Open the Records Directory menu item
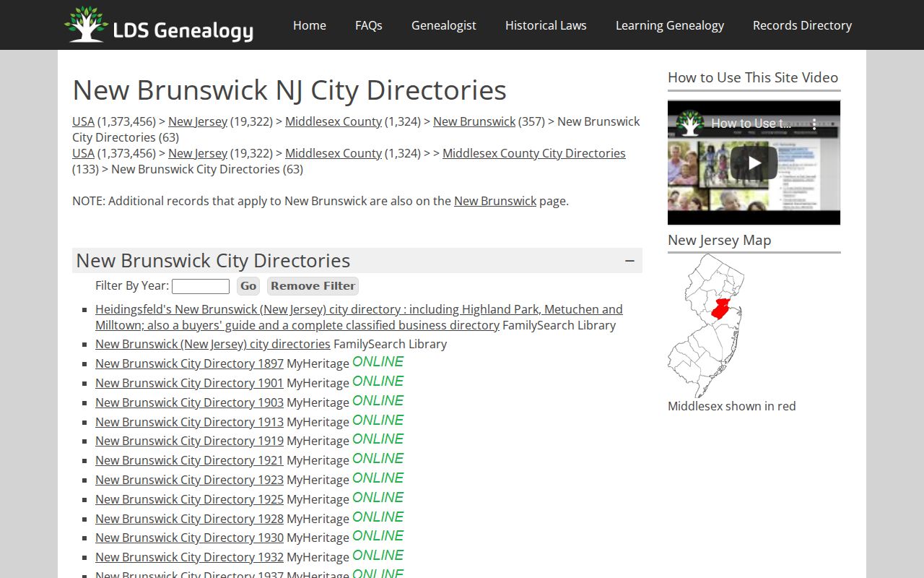Viewport: 924px width, 578px height. pos(802,25)
